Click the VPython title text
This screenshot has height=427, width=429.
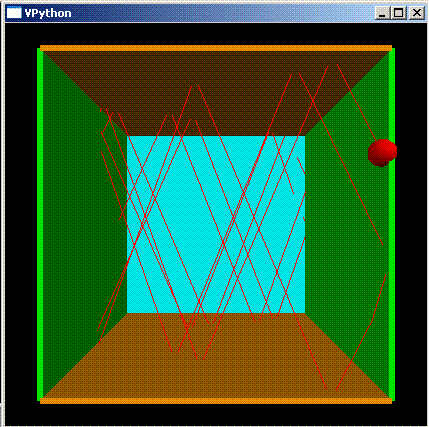click(x=48, y=13)
